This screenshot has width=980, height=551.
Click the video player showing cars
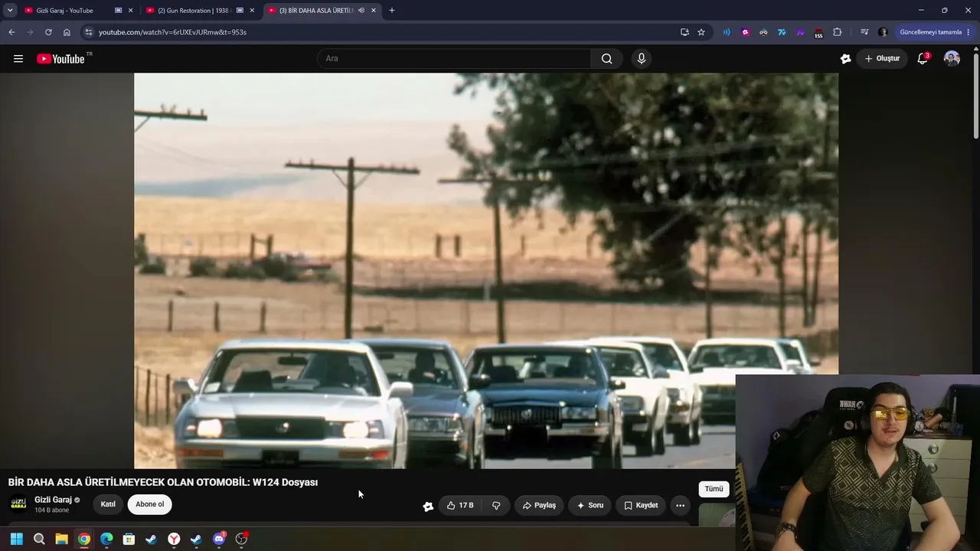[x=486, y=271]
